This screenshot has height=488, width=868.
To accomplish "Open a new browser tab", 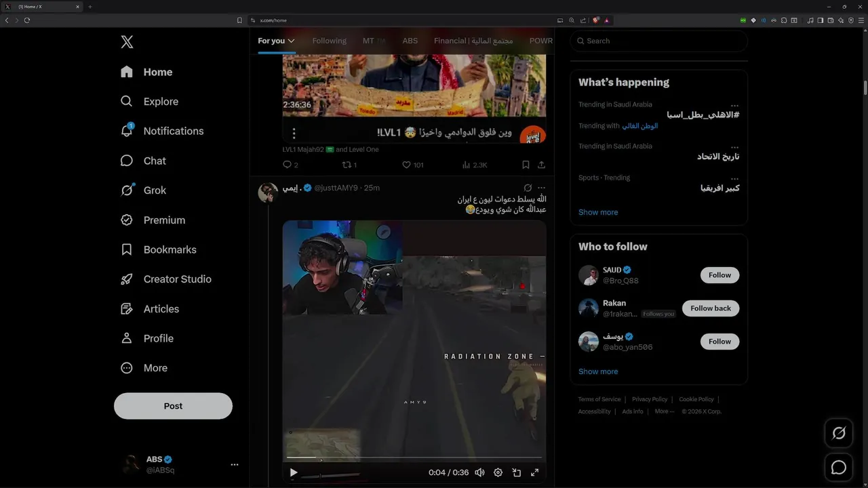I will 90,7.
